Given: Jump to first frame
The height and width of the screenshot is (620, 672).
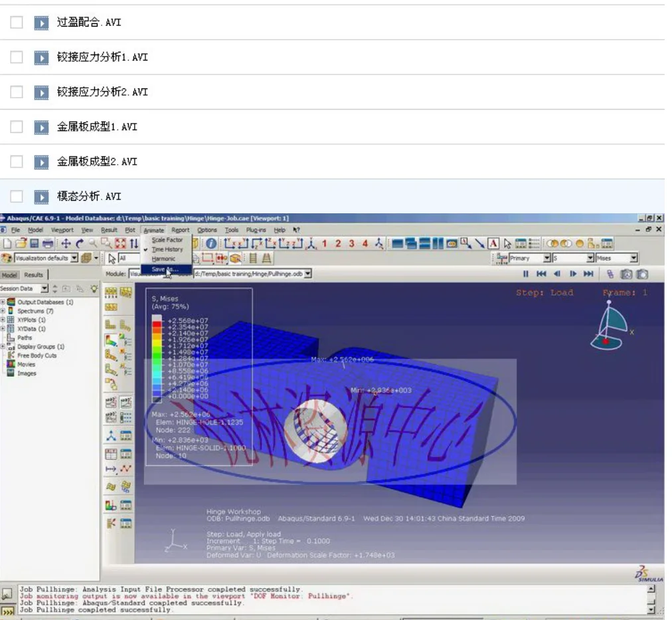Looking at the screenshot, I should pos(541,274).
